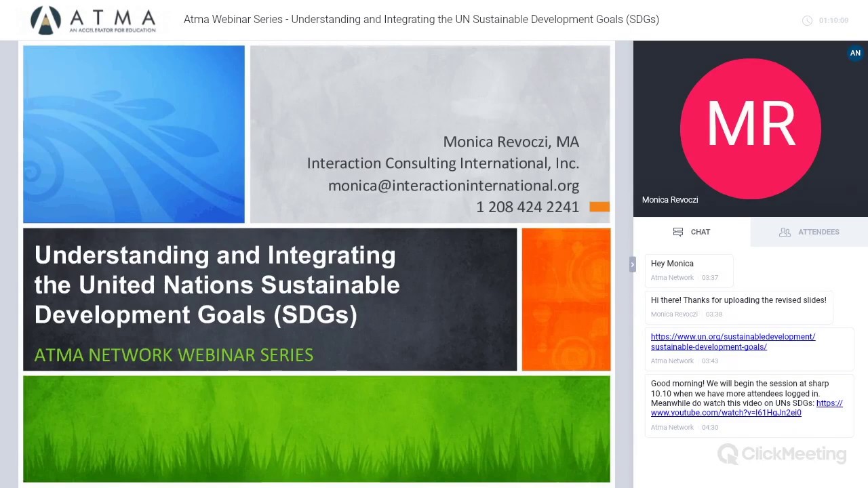Click the AN avatar badge
The image size is (868, 488).
855,53
